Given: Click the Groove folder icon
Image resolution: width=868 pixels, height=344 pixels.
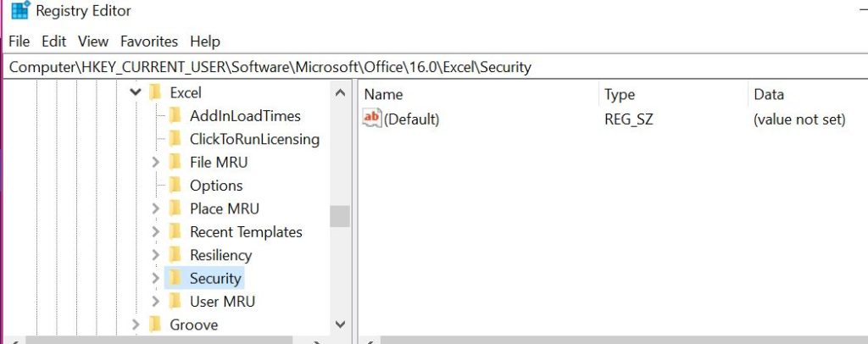Looking at the screenshot, I should (x=155, y=325).
